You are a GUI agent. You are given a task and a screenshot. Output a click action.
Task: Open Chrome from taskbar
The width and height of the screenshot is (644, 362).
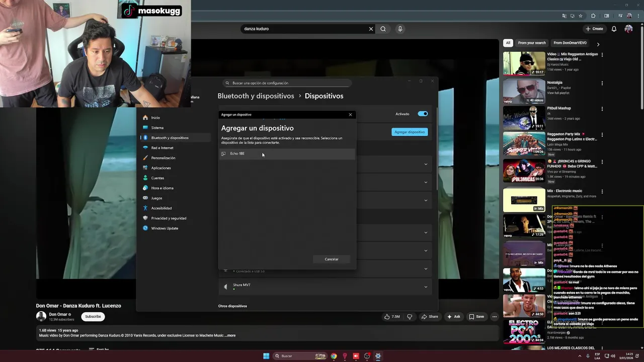[334, 356]
